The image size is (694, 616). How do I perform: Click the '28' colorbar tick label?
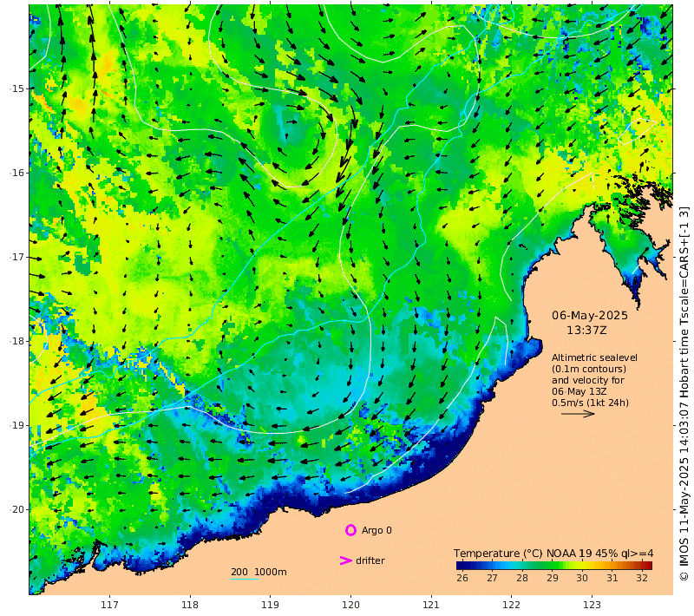(x=522, y=578)
